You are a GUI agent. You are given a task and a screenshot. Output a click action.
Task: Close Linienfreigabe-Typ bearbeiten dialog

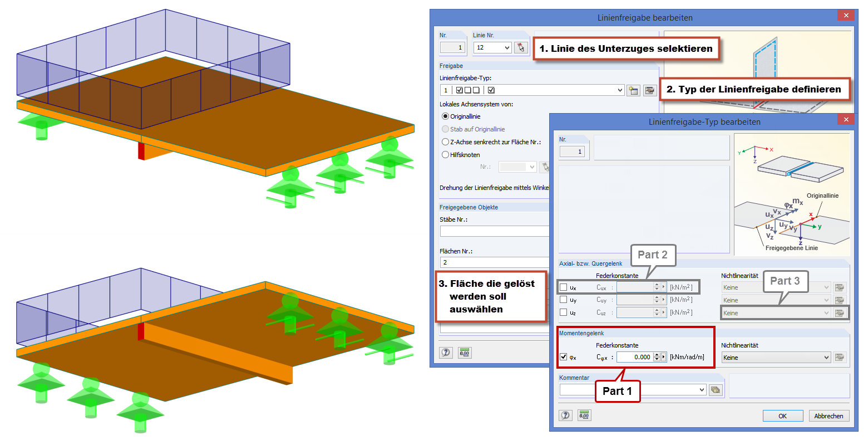click(x=846, y=119)
